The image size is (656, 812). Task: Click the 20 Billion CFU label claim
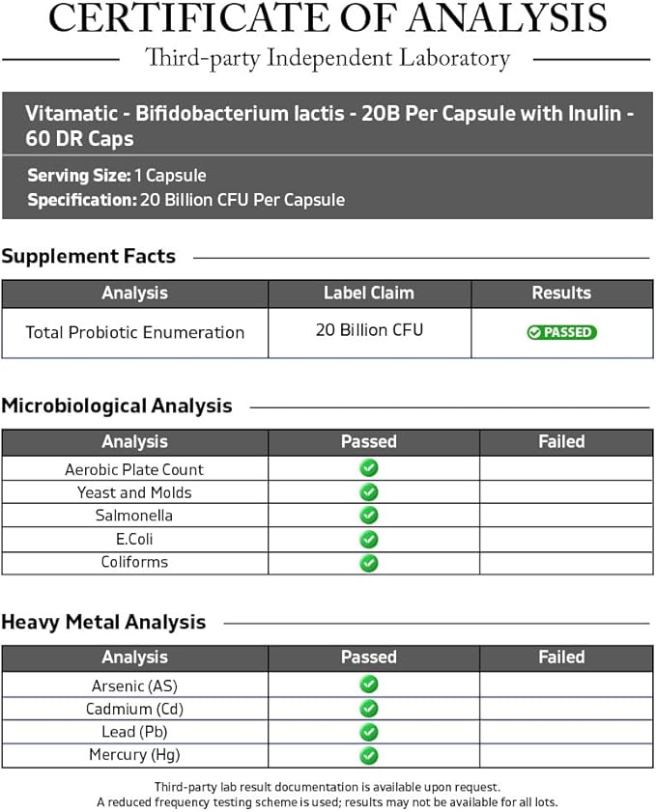pyautogui.click(x=369, y=330)
